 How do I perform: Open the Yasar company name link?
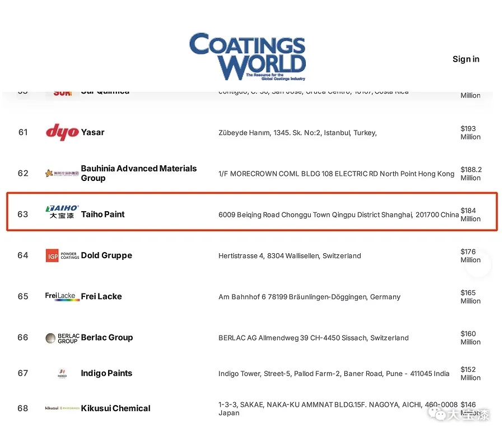[93, 133]
